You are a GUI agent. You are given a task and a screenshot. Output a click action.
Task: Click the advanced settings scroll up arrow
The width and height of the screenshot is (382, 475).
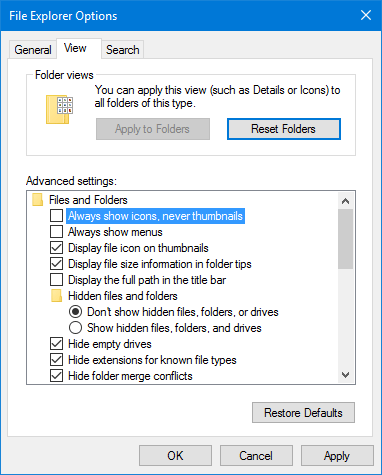click(346, 201)
